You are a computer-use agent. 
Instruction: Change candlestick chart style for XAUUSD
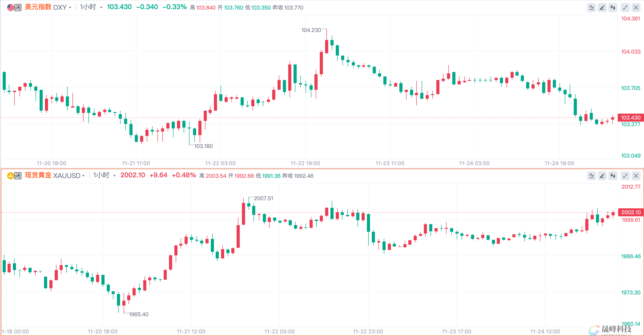613,176
